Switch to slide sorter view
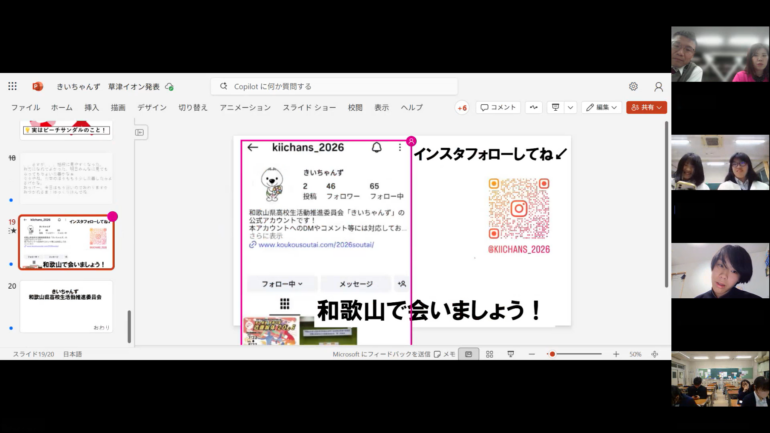The height and width of the screenshot is (433, 770). (489, 354)
